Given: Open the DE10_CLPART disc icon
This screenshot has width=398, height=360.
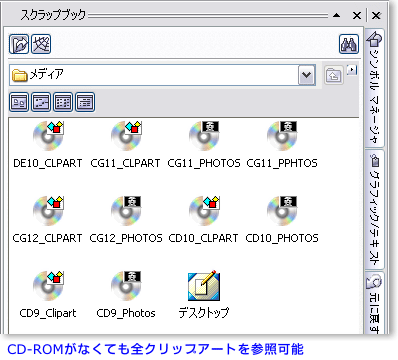Looking at the screenshot, I should pos(48,136).
